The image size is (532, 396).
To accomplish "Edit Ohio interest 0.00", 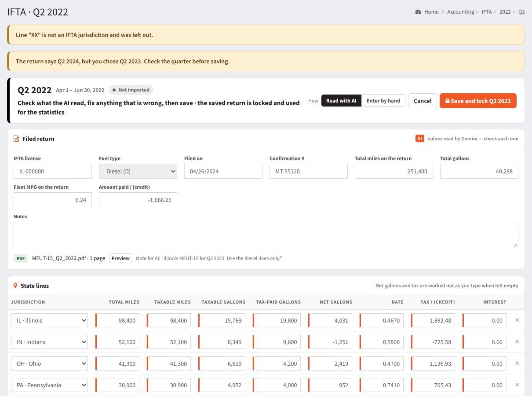I will click(485, 363).
